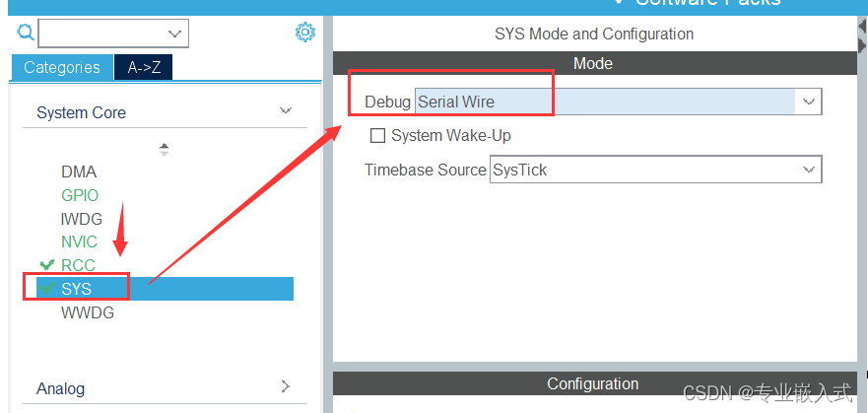Click the sort arrows above DMA

164,150
